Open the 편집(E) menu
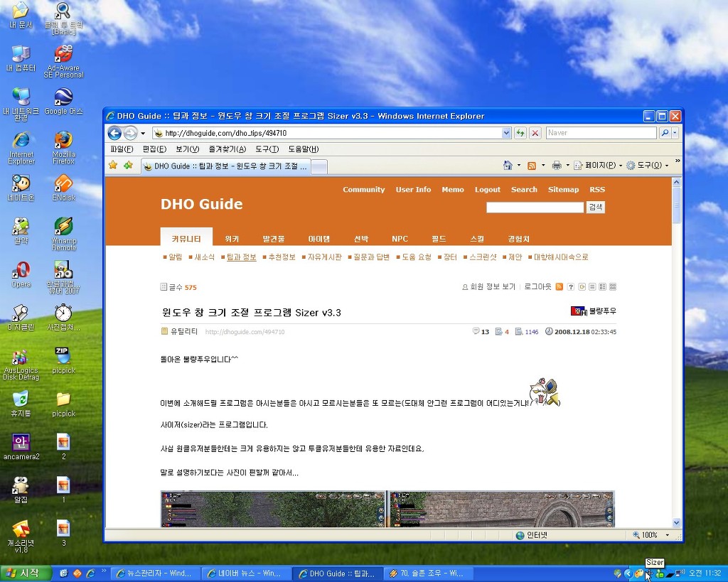 click(x=154, y=149)
